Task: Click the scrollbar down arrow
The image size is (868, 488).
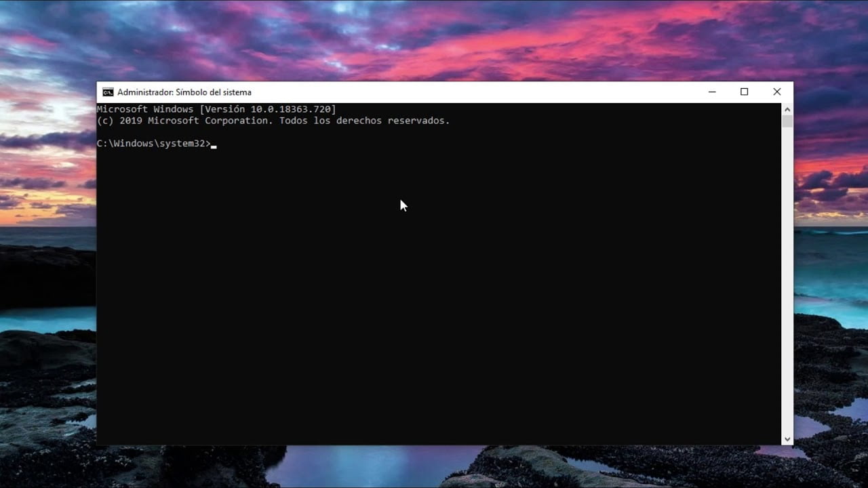Action: click(787, 439)
